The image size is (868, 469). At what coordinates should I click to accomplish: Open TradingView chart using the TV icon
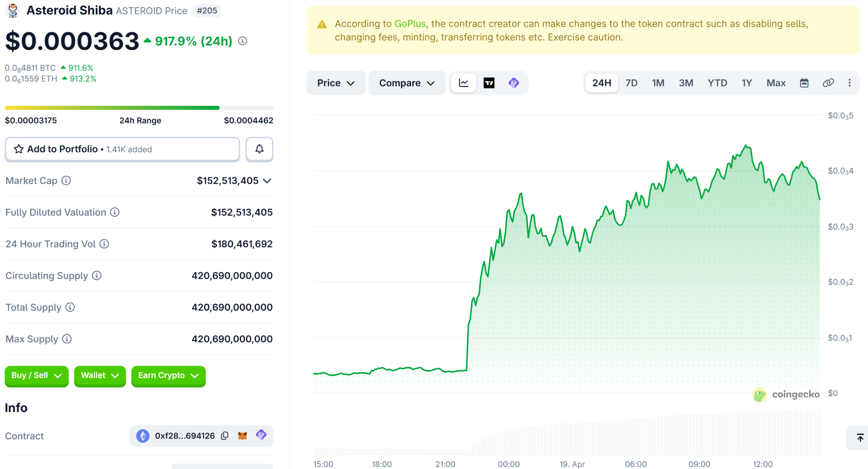pos(489,83)
